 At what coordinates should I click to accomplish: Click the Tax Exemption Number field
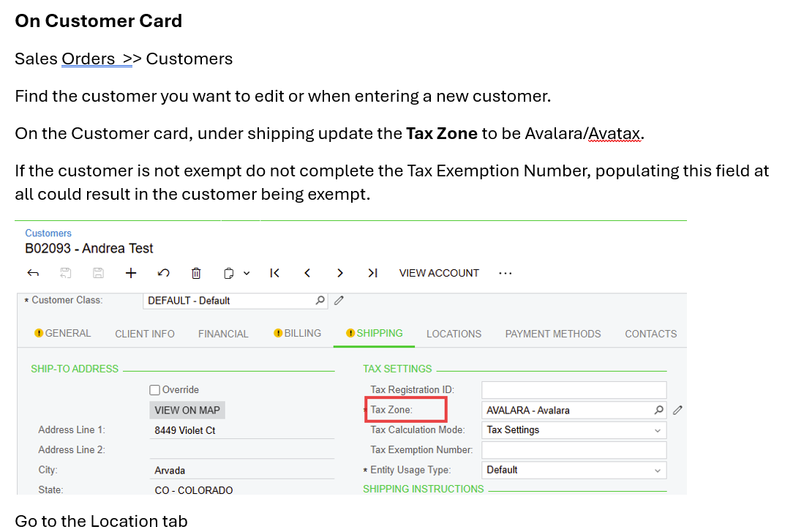coord(574,450)
